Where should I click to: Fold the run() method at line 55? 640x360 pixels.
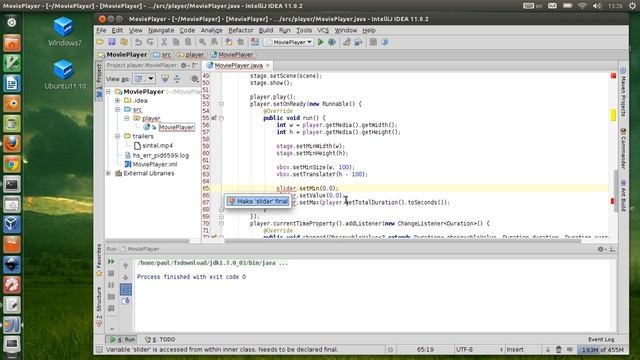click(222, 118)
